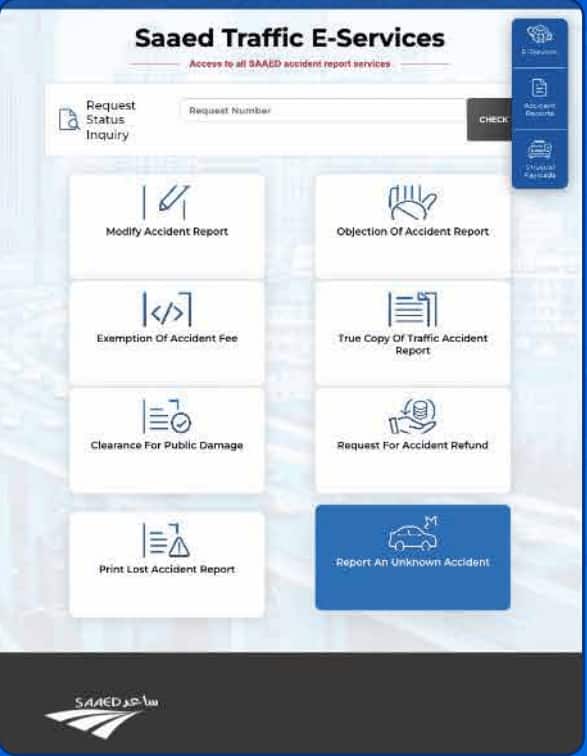Screen dimensions: 587x756
Task: Open the car icon item in side panel
Action: click(539, 159)
